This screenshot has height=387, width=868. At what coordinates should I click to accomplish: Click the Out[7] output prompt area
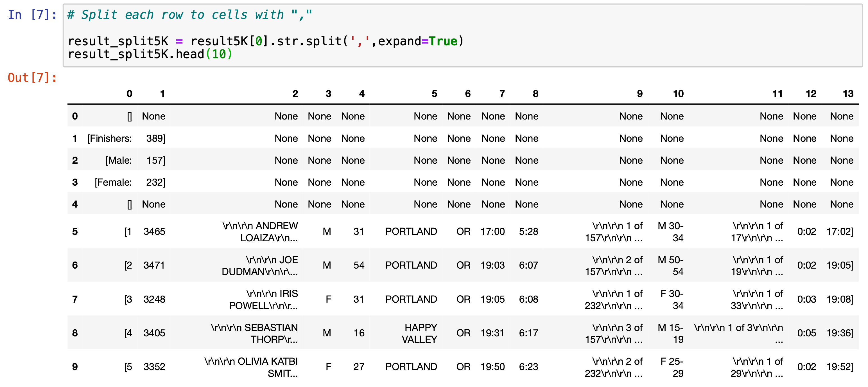click(x=32, y=78)
